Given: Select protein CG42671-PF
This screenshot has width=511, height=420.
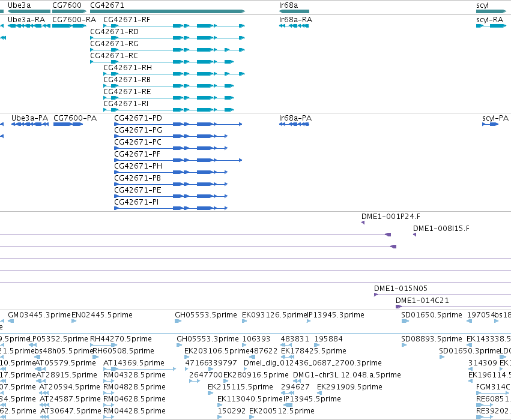Looking at the screenshot, I should [137, 154].
